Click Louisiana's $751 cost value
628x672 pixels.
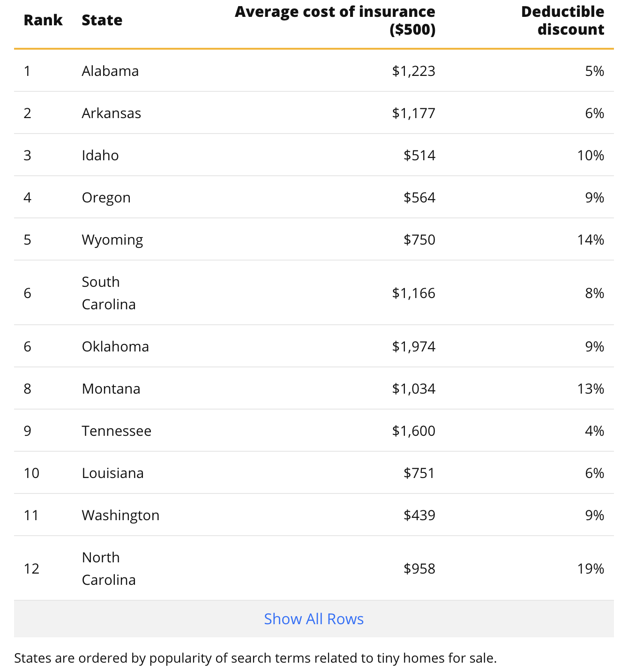point(419,473)
